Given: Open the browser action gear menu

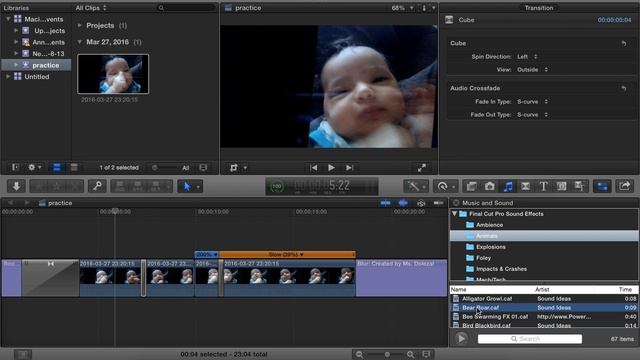Looking at the screenshot, I should (34, 167).
